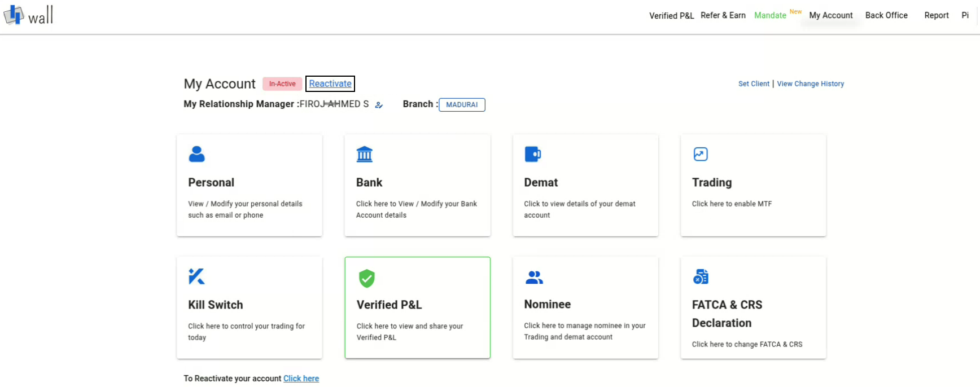The height and width of the screenshot is (387, 980).
Task: Click the Reactivate link beside In-Active
Action: (330, 83)
